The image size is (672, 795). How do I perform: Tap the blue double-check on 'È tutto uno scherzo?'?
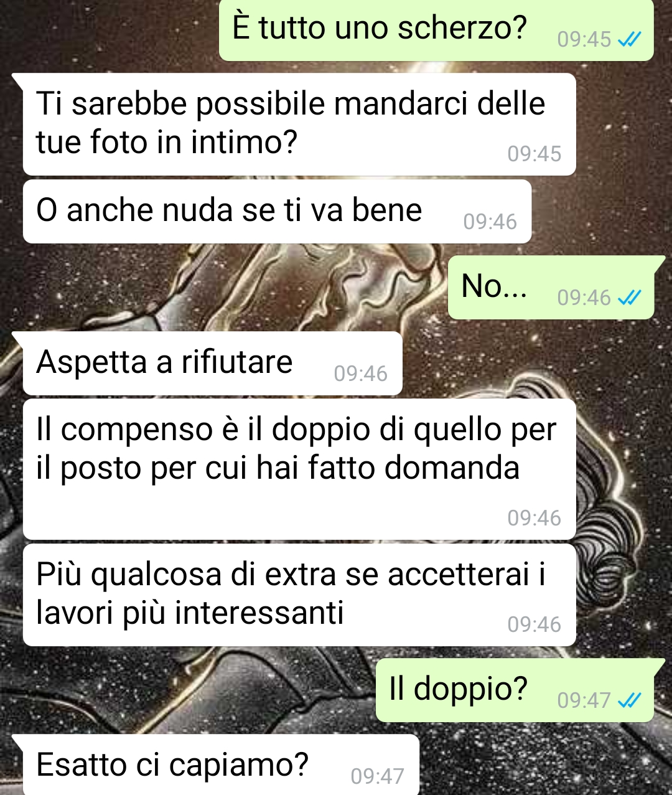[628, 40]
